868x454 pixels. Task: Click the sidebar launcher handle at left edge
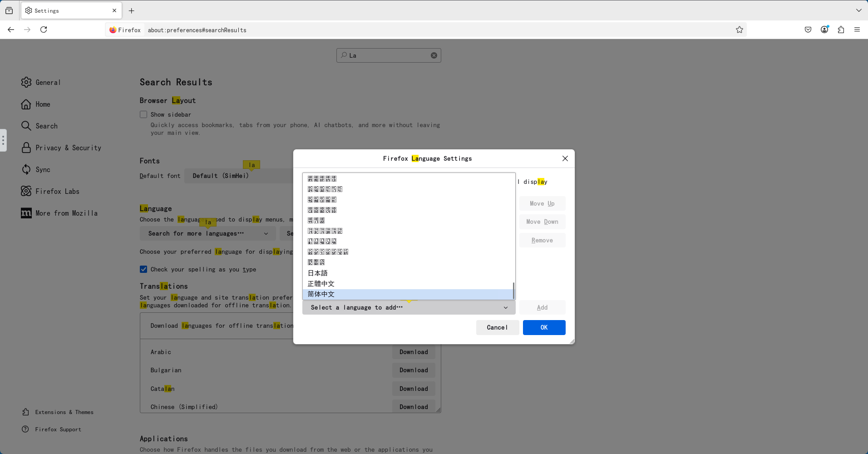(3, 140)
